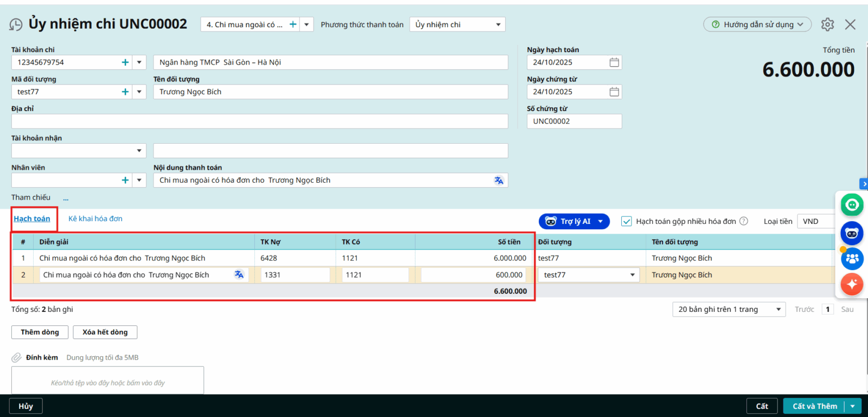Click the Số chứng từ input field
The image size is (868, 417).
tap(574, 121)
